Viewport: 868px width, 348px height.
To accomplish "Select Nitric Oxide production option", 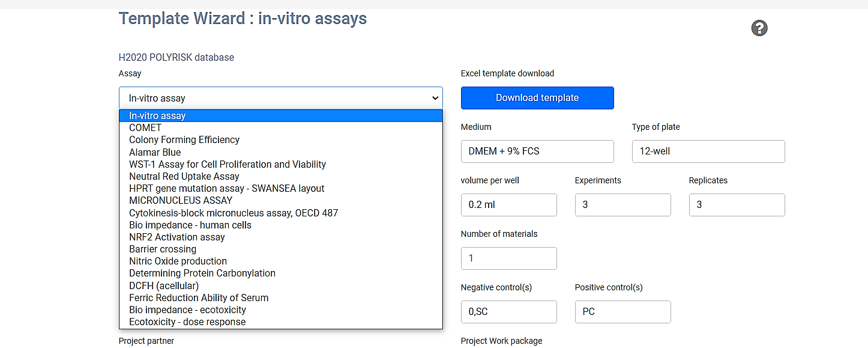I will tap(178, 261).
